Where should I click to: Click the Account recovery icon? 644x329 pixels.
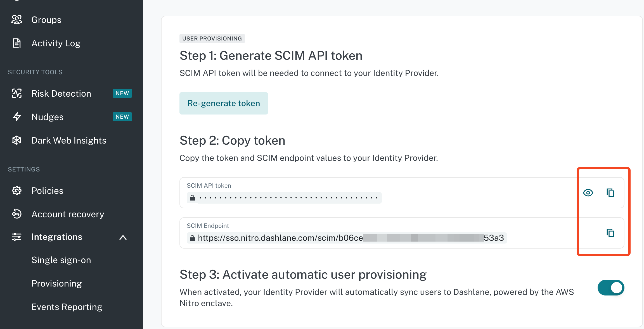[17, 214]
